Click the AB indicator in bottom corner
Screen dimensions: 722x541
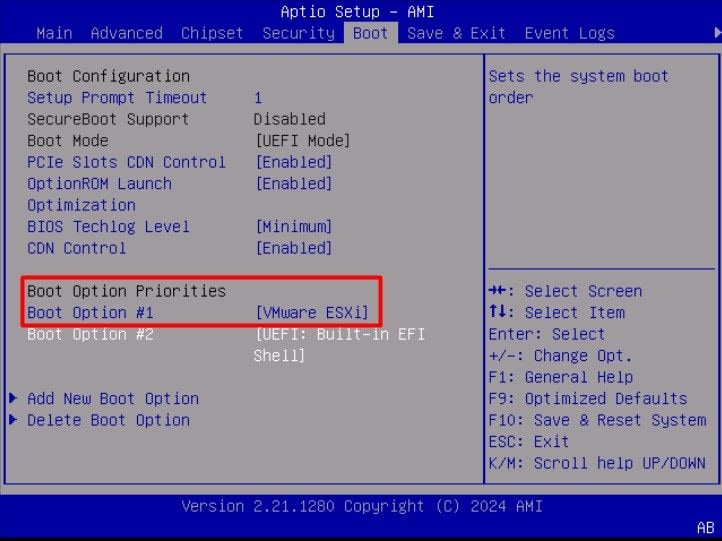click(706, 528)
